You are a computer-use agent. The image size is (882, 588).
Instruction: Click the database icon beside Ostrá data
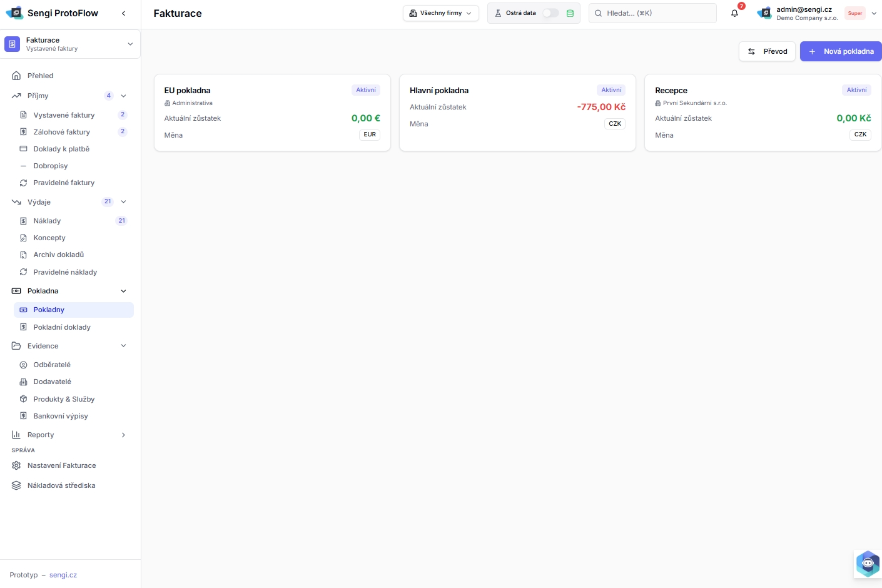[570, 13]
